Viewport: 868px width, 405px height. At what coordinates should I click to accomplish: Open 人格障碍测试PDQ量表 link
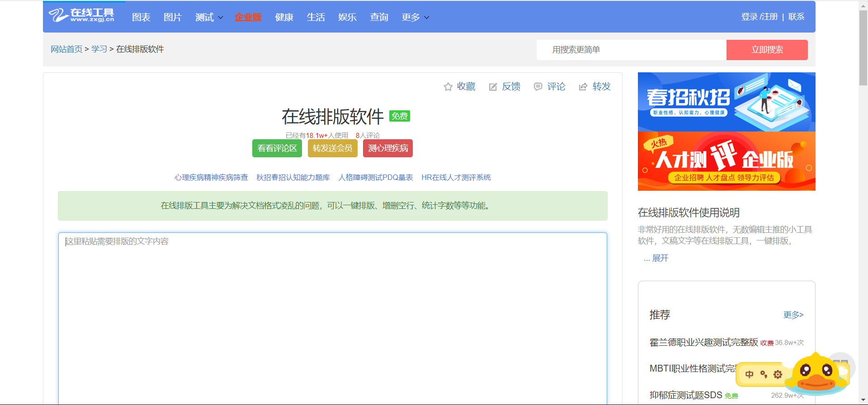(376, 178)
